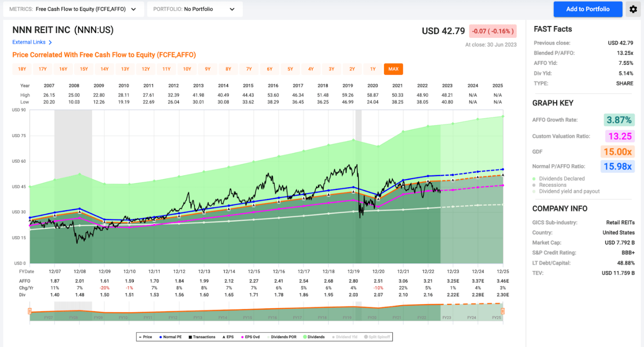Select the 15Y time range tab

coord(84,69)
